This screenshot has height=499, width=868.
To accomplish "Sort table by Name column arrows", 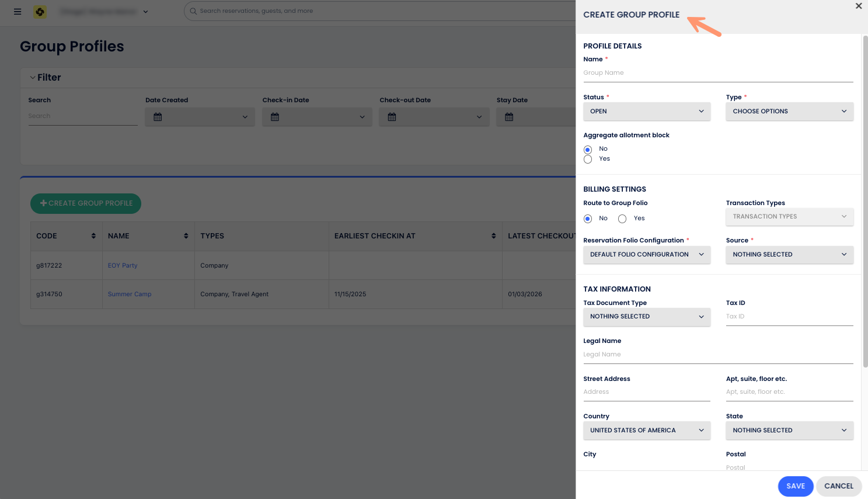I will click(186, 236).
